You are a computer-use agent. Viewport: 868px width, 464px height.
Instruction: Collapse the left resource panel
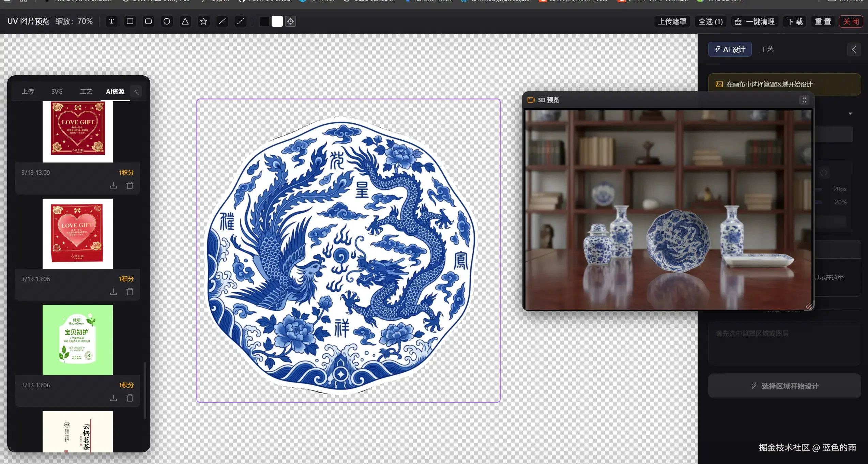tap(136, 91)
